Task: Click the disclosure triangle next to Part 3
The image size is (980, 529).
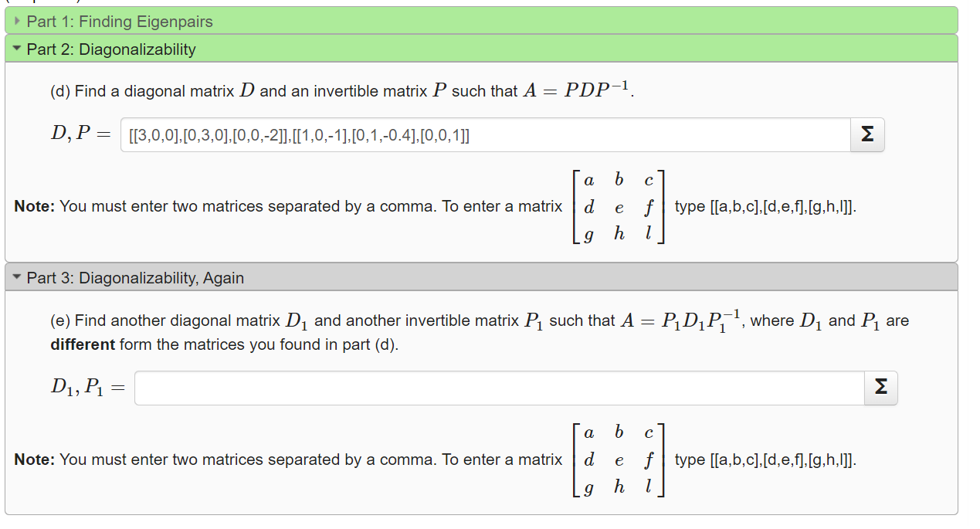Action: click(x=17, y=277)
